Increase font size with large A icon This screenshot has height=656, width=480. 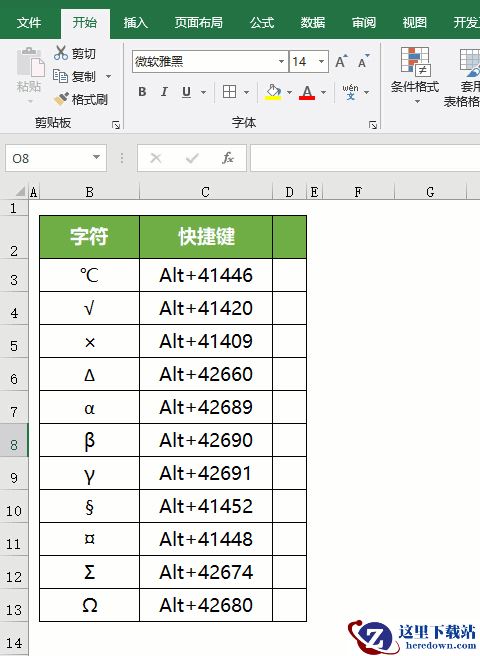coord(341,62)
